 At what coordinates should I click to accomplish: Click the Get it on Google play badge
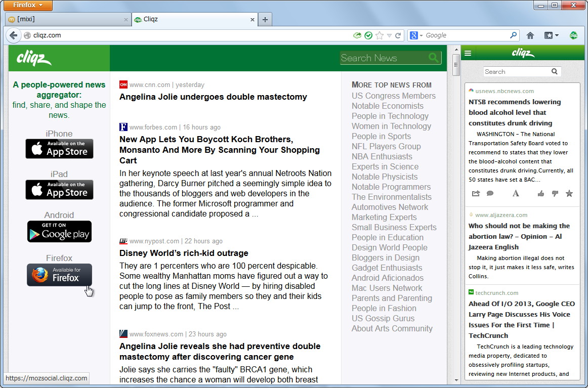pyautogui.click(x=59, y=231)
